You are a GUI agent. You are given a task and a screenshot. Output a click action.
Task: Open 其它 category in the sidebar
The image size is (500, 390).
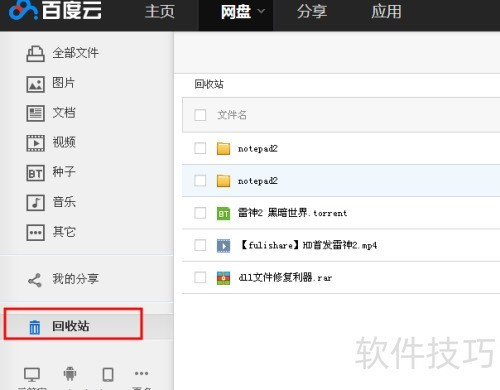tap(64, 232)
